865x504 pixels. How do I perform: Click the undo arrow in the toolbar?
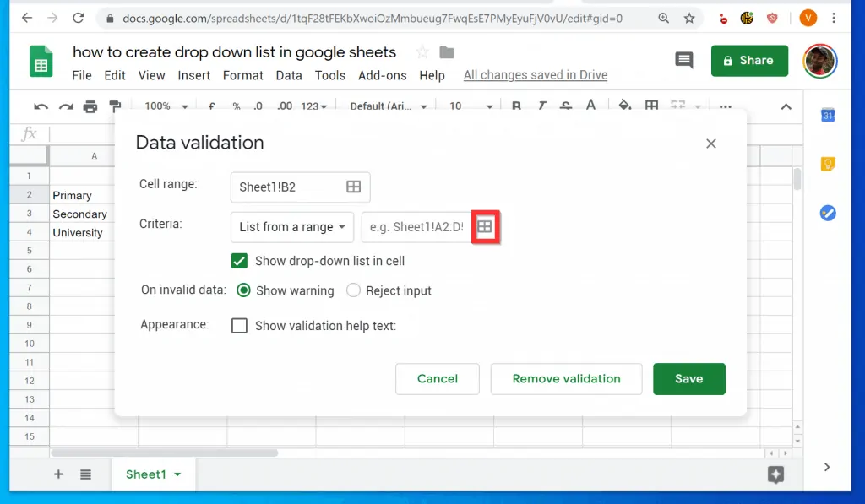(x=41, y=106)
